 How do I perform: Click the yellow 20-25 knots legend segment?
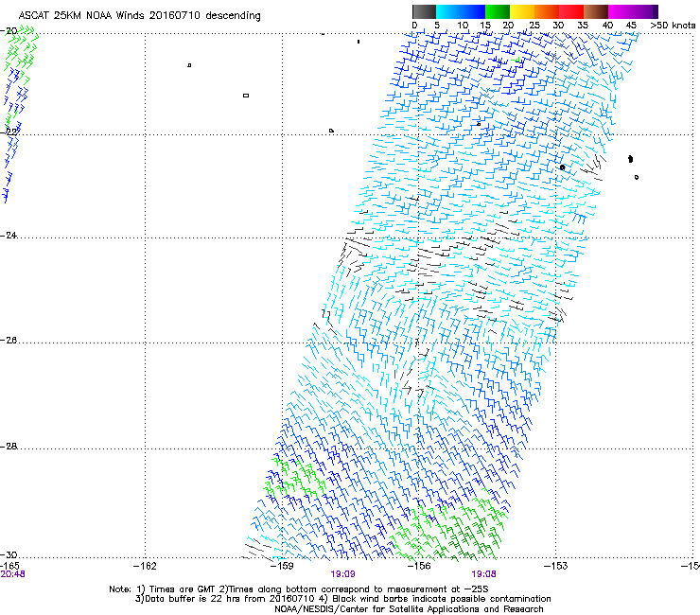[x=522, y=11]
